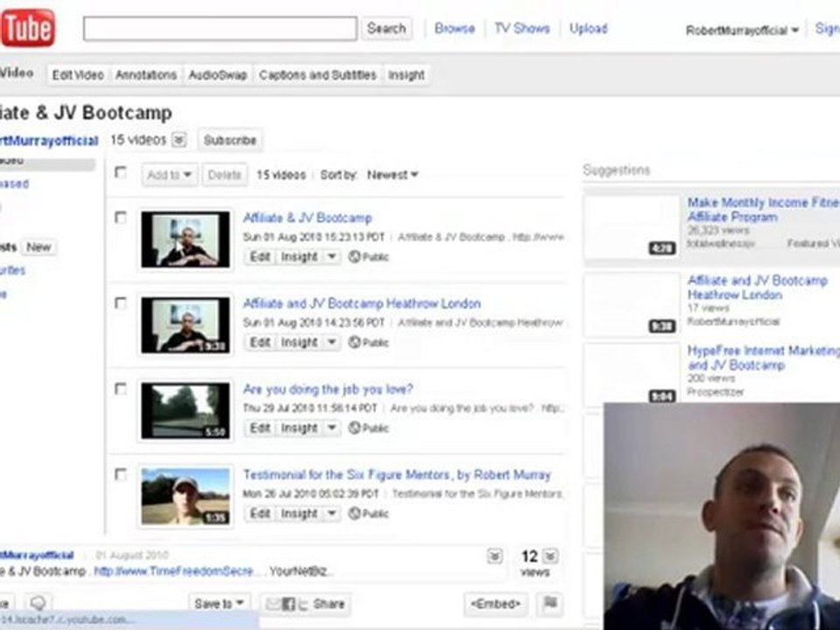Click the Subscribe button
This screenshot has height=630, width=840.
pyautogui.click(x=230, y=140)
